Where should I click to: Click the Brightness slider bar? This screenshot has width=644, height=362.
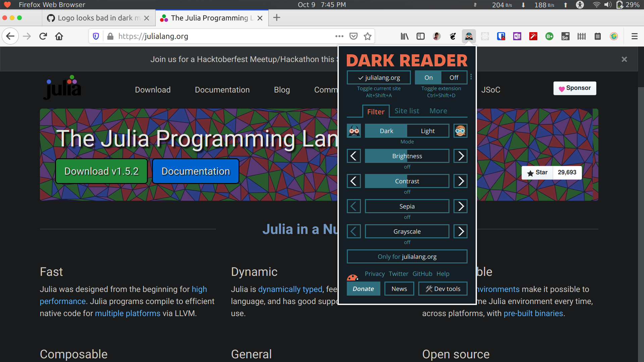(x=407, y=156)
